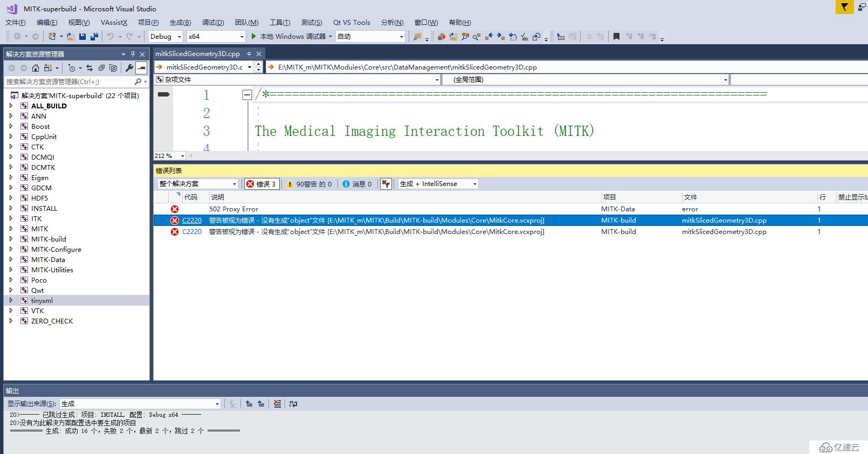
Task: Click the search magnifier in Solution Explorer
Action: [x=138, y=82]
